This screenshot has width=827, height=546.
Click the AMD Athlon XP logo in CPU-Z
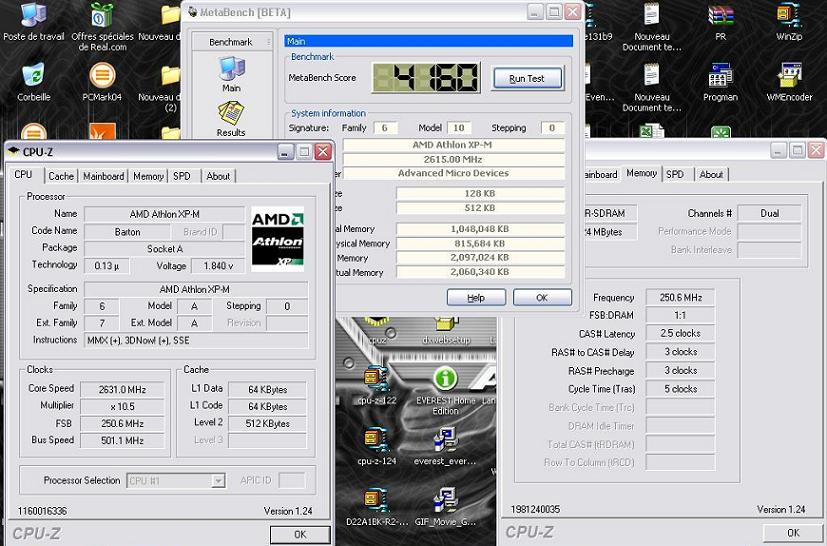(277, 239)
